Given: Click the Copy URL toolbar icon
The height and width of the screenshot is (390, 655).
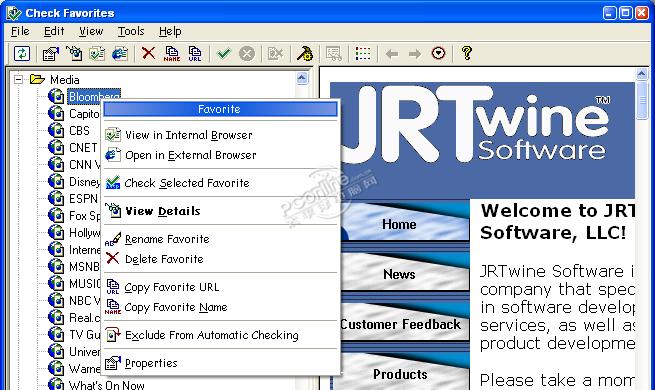Looking at the screenshot, I should tap(195, 53).
